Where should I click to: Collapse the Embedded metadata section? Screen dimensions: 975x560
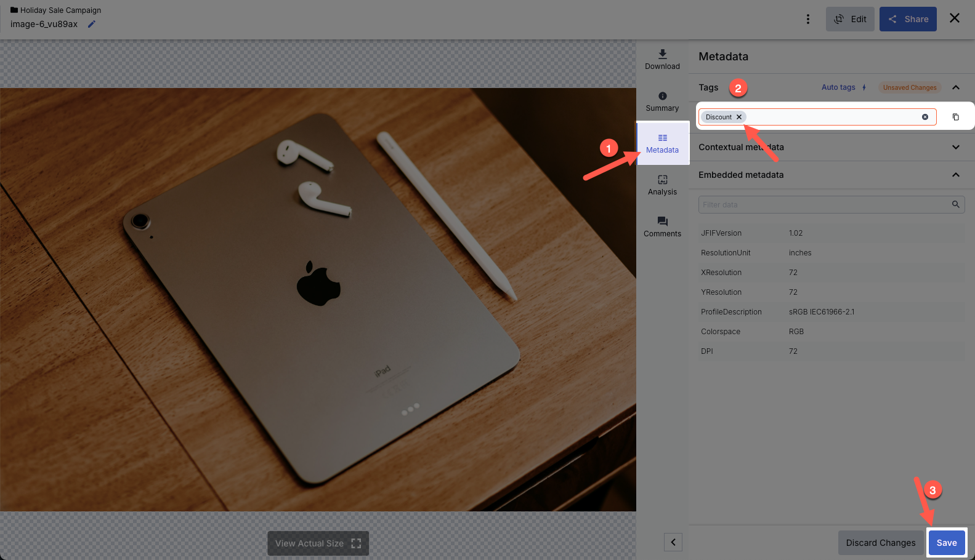pos(956,175)
